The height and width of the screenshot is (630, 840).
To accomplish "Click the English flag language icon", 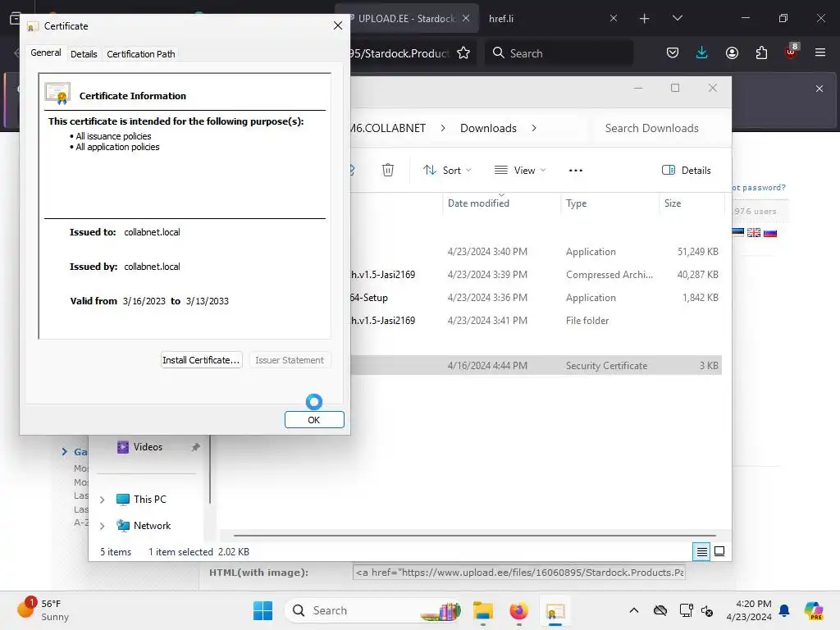I will (x=754, y=232).
